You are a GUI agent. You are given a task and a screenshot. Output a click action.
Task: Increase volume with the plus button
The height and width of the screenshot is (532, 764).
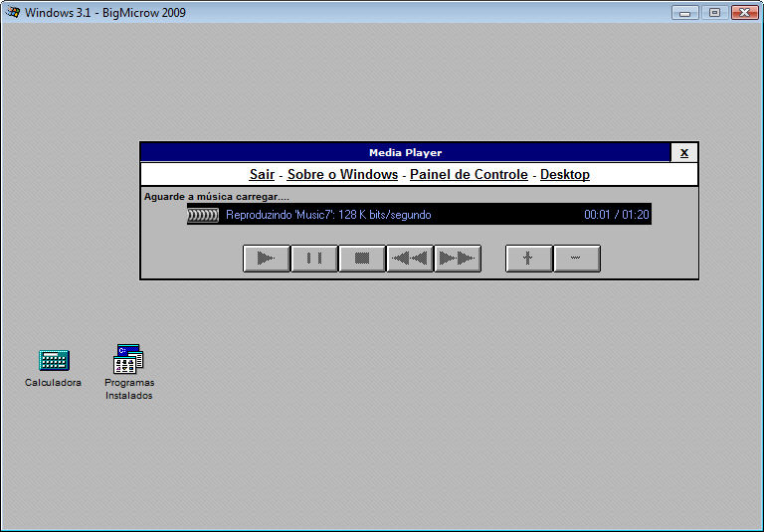(x=529, y=259)
